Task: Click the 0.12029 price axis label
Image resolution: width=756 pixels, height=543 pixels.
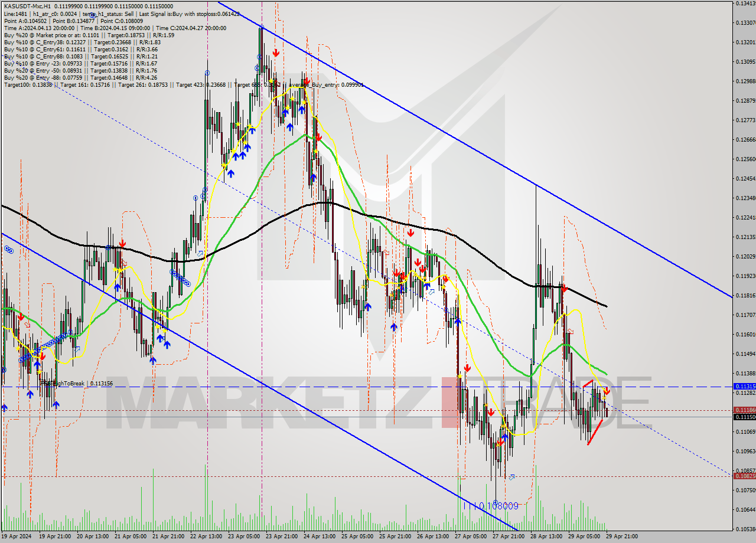Action: pyautogui.click(x=745, y=256)
